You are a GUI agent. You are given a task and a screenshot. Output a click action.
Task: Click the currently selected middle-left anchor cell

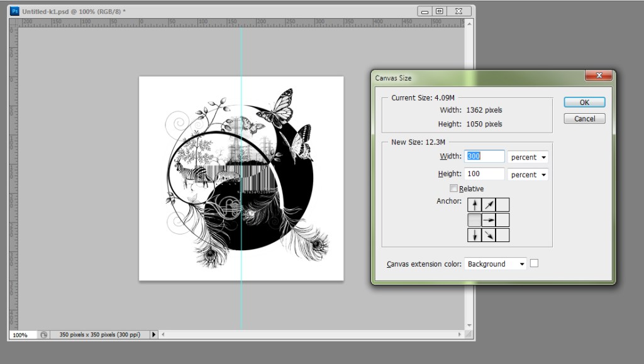point(475,220)
